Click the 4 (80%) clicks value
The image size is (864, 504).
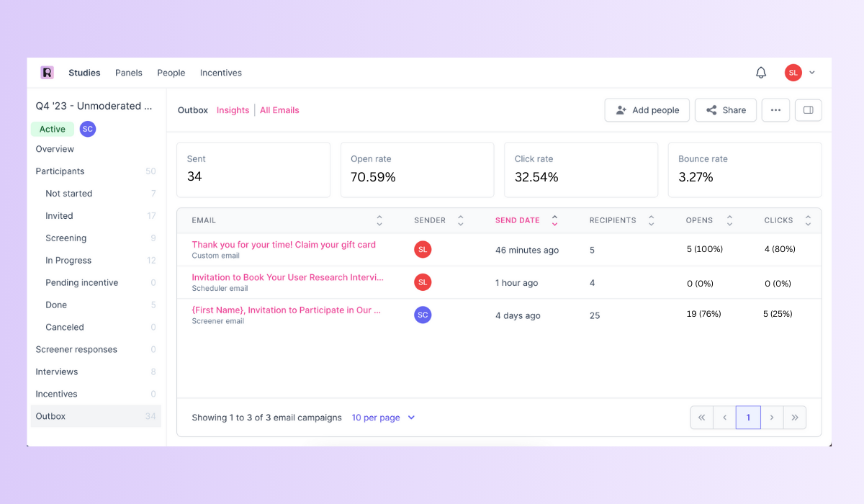(780, 249)
